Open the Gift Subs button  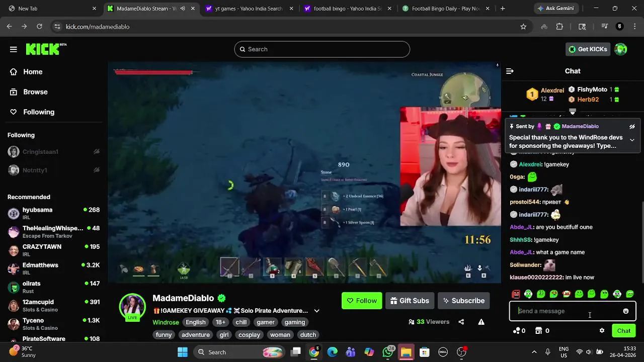click(410, 301)
